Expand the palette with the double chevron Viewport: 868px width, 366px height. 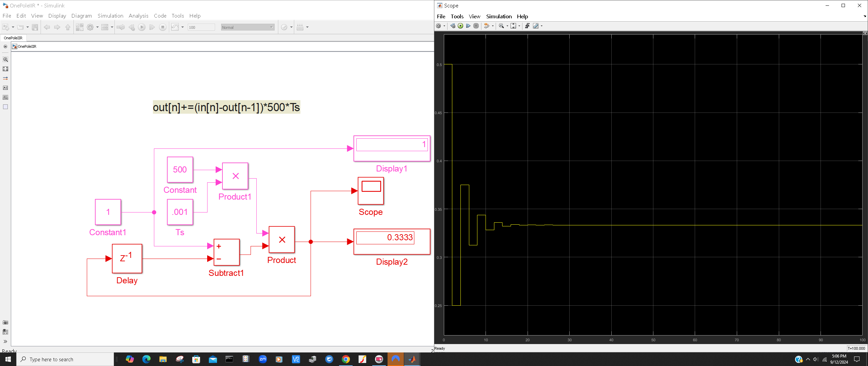coord(5,341)
